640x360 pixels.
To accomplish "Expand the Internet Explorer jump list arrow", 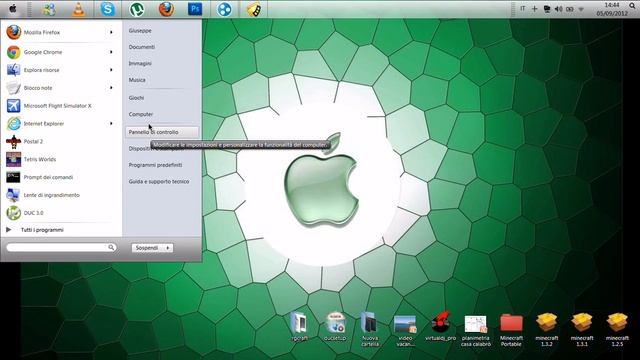I will (111, 124).
